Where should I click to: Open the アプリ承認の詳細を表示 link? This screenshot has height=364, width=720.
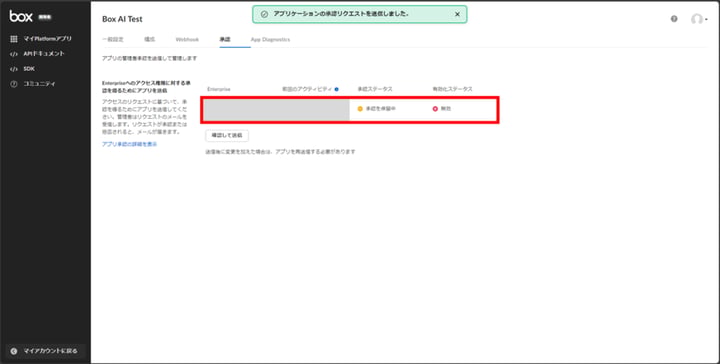[x=129, y=144]
